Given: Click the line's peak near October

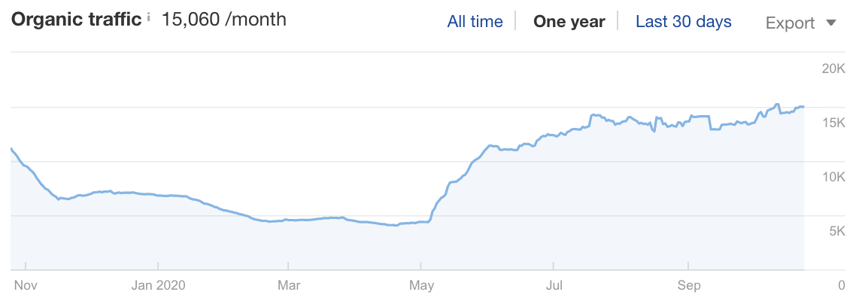Looking at the screenshot, I should (x=777, y=104).
